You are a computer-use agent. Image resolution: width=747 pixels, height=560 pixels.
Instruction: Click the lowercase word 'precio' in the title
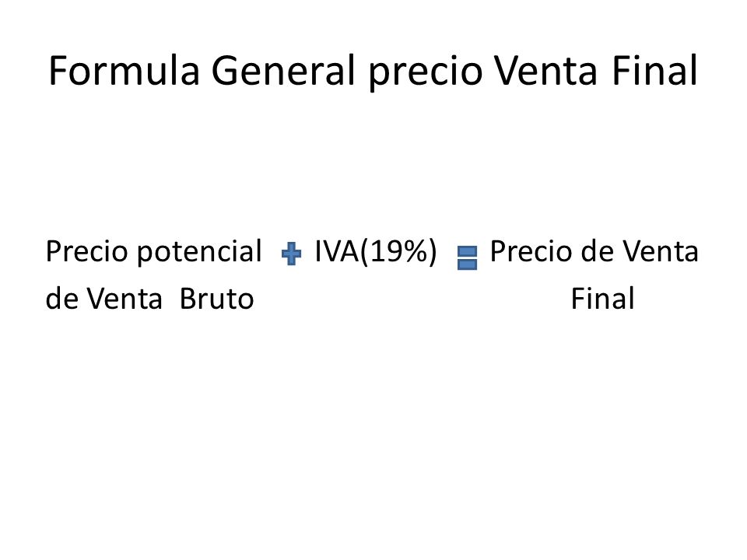(x=426, y=72)
